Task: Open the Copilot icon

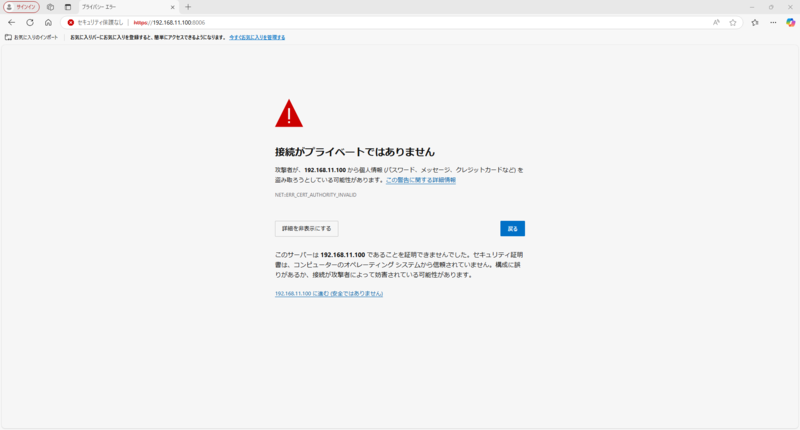Action: 790,22
